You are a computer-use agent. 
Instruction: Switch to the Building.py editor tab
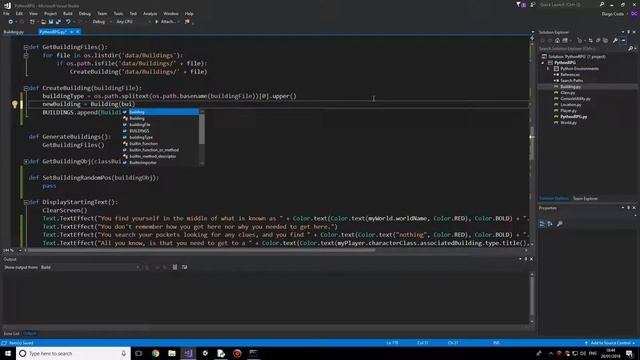(x=14, y=32)
